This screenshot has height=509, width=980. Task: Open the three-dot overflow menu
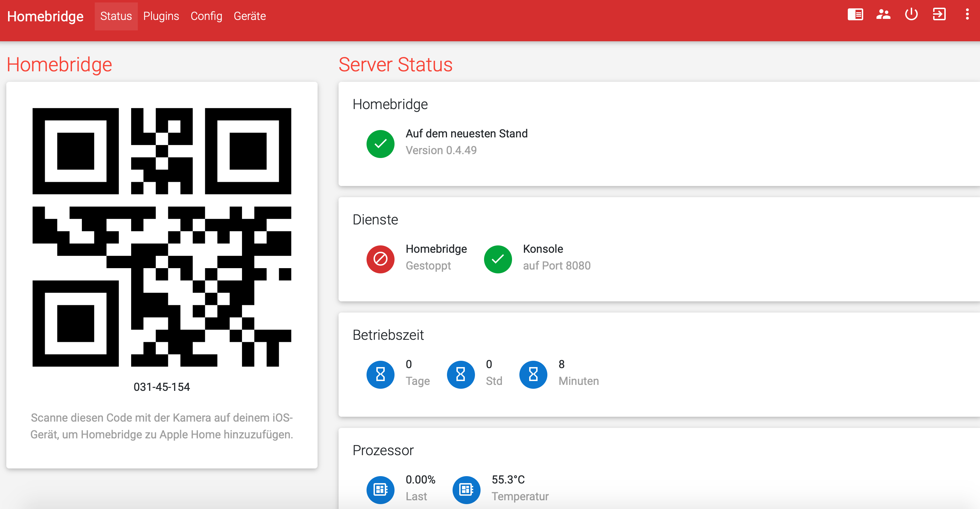(x=967, y=15)
